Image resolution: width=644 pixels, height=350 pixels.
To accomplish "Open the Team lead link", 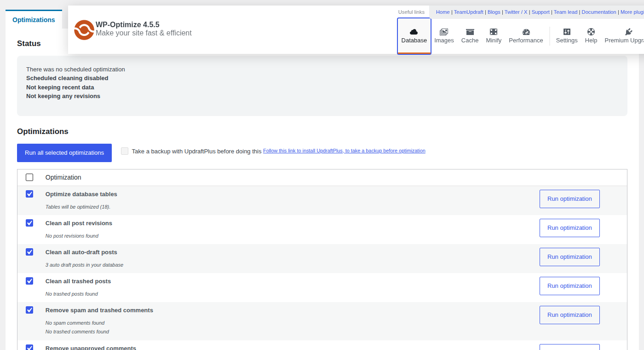I will point(565,12).
